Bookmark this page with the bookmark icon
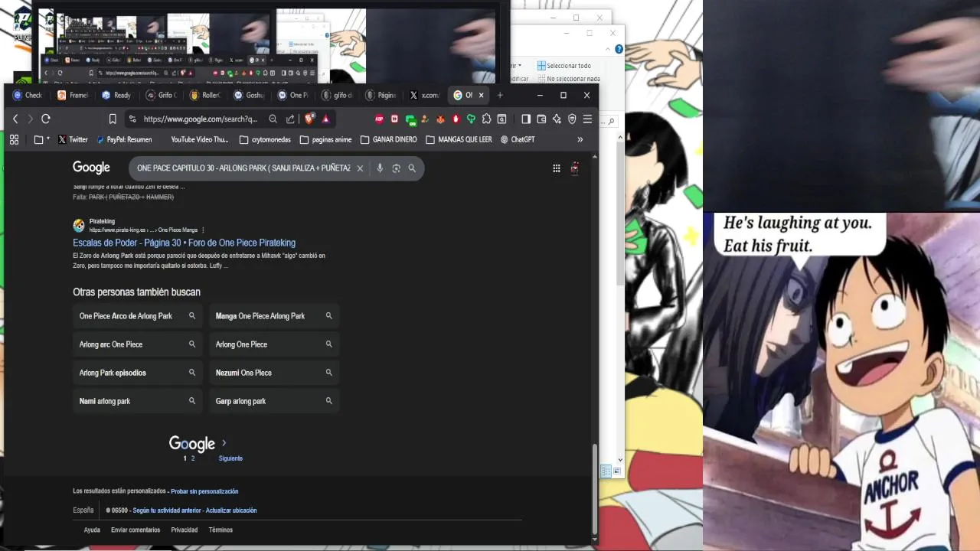The image size is (980, 551). (113, 119)
